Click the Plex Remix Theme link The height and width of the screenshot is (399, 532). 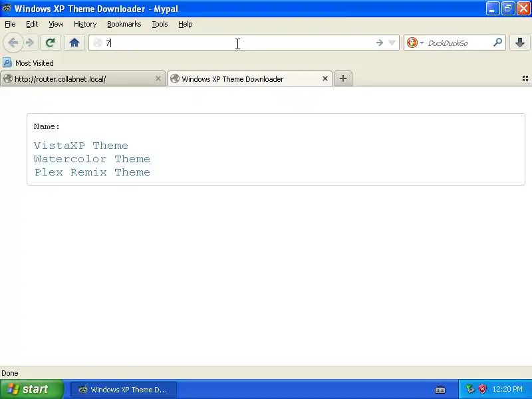coord(92,172)
